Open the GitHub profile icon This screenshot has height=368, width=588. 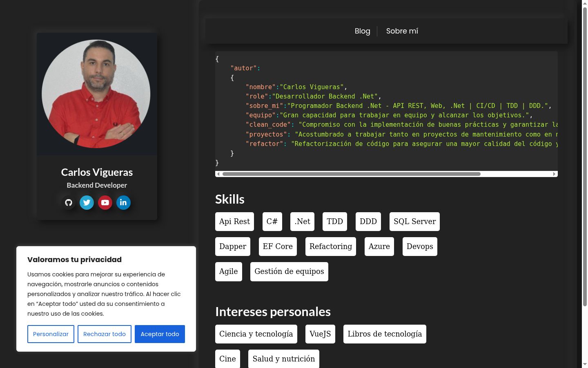[69, 202]
